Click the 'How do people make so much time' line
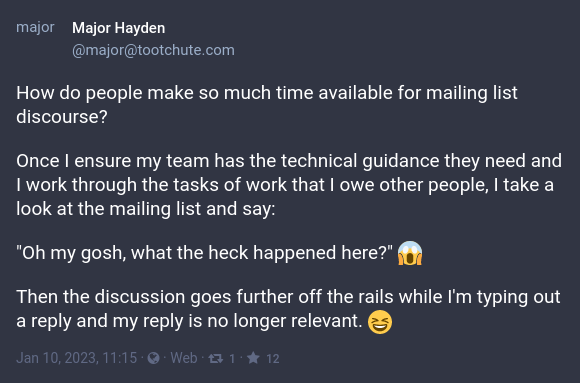Image resolution: width=580 pixels, height=383 pixels. (x=267, y=93)
